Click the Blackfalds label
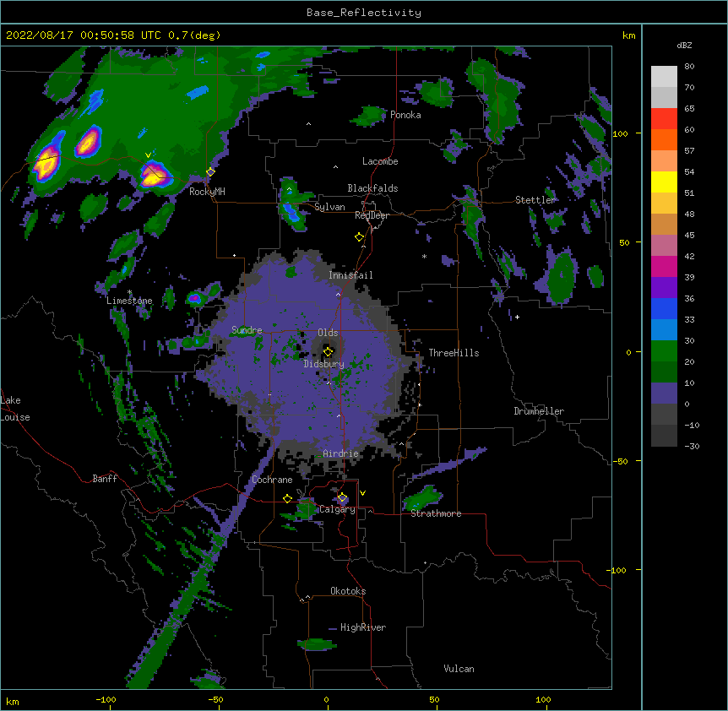The image size is (728, 711). coord(372,188)
